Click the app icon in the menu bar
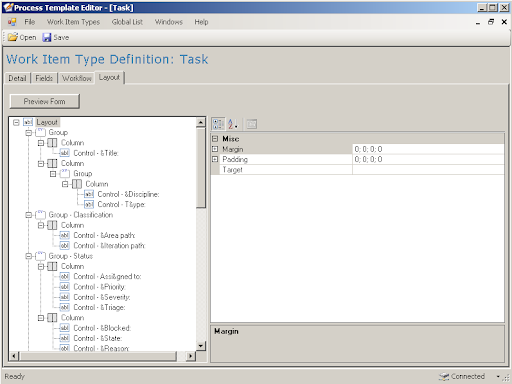This screenshot has height=384, width=512. pyautogui.click(x=12, y=22)
